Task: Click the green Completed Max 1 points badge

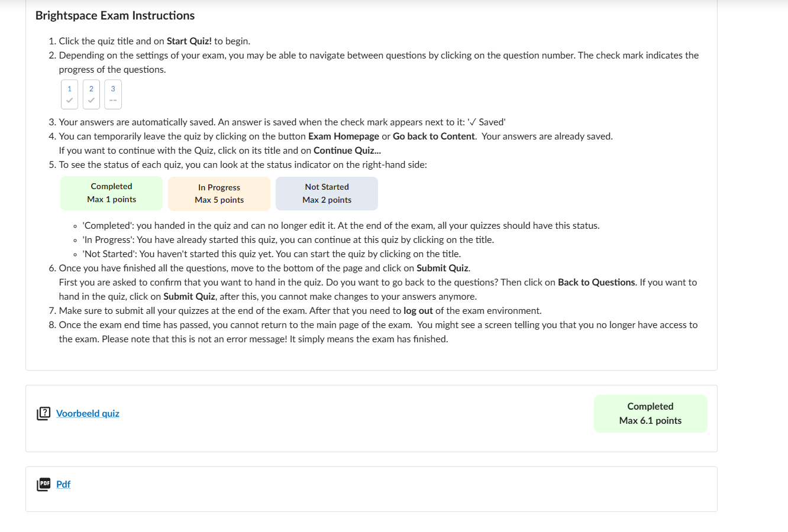Action: 111,193
